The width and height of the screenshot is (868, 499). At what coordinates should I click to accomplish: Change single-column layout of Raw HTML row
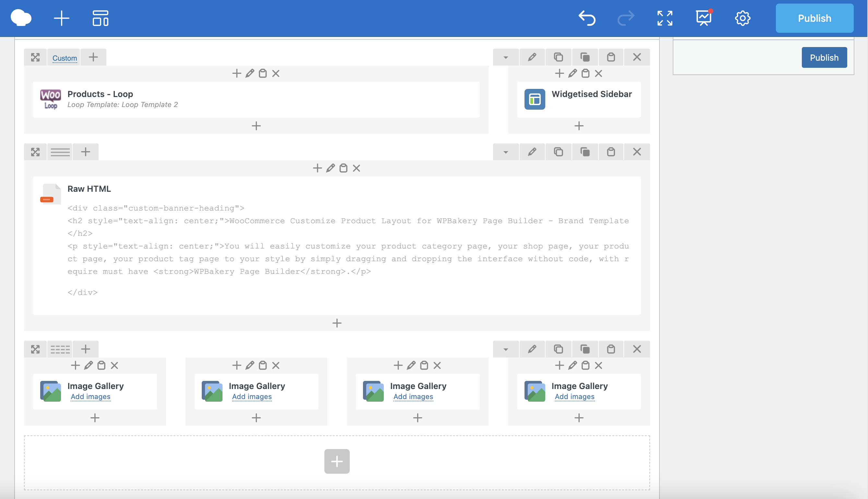point(60,152)
